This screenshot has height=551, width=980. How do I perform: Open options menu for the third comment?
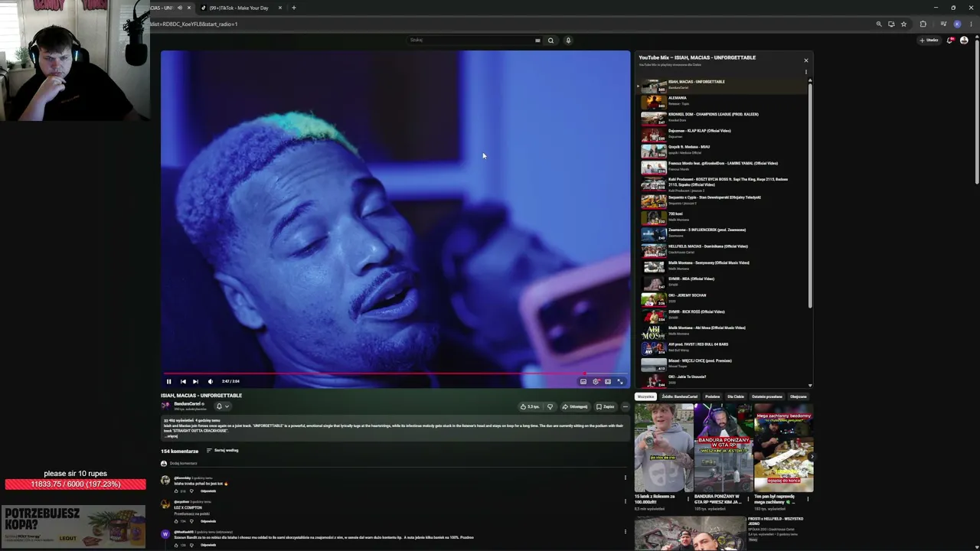pyautogui.click(x=626, y=531)
